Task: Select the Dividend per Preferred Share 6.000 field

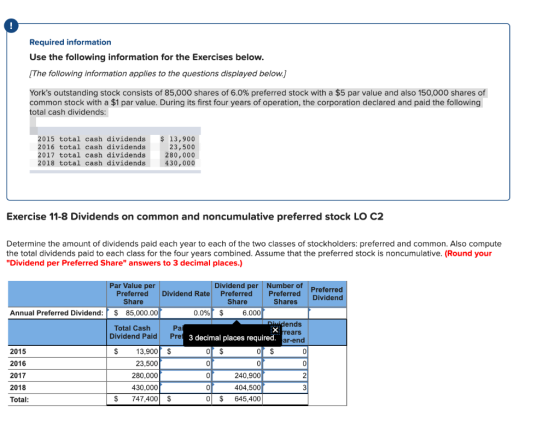Action: coord(237,313)
